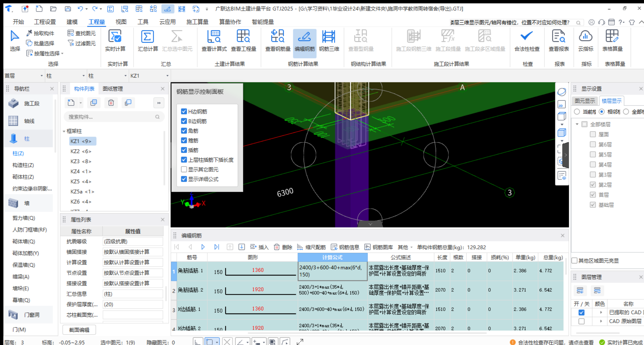
Task: Click the save icon in title bar
Action: coord(68,9)
